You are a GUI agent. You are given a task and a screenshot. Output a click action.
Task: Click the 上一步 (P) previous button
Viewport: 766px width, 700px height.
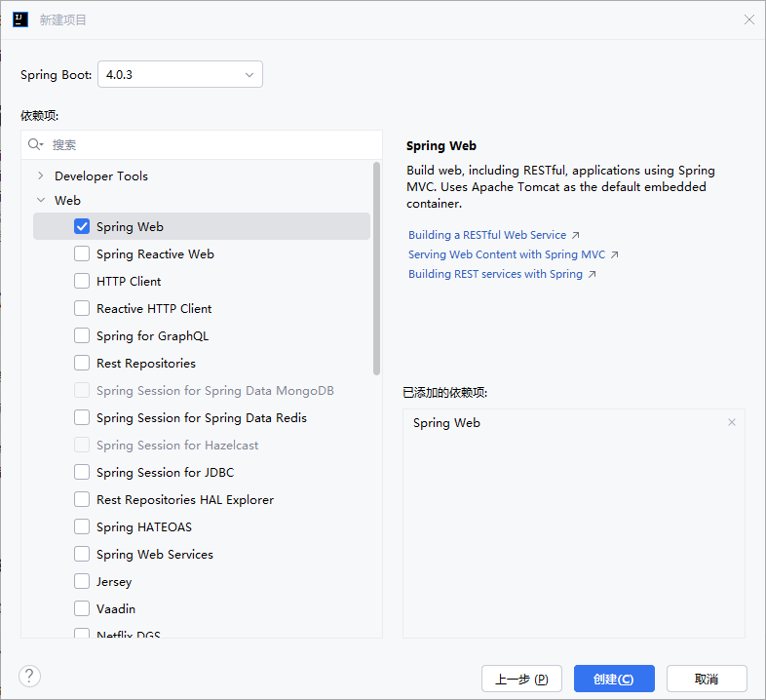521,679
